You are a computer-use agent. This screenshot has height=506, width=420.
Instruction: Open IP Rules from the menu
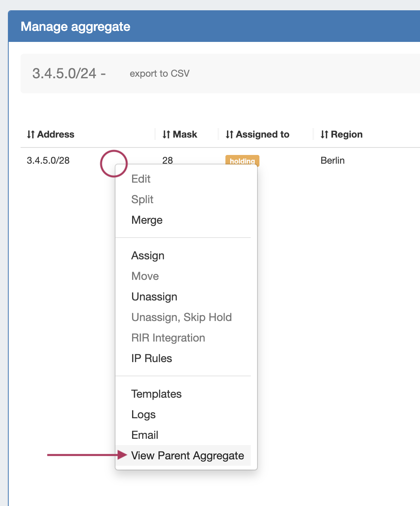point(151,359)
